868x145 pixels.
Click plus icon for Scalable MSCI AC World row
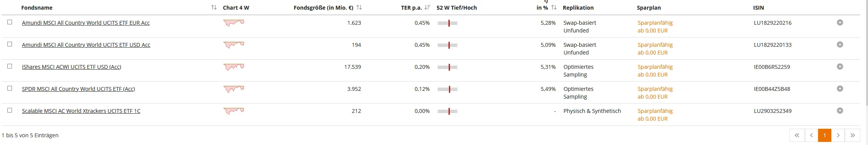coord(840,111)
